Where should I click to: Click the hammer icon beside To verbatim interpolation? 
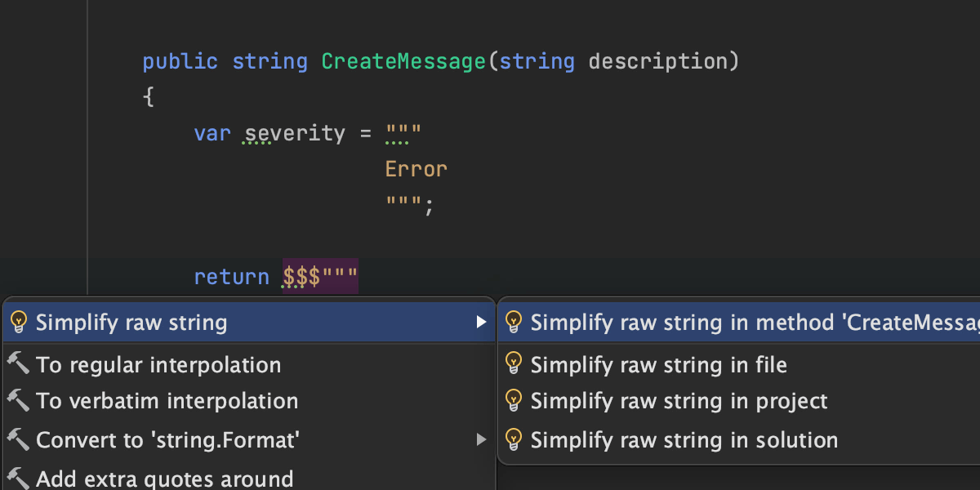click(x=18, y=401)
